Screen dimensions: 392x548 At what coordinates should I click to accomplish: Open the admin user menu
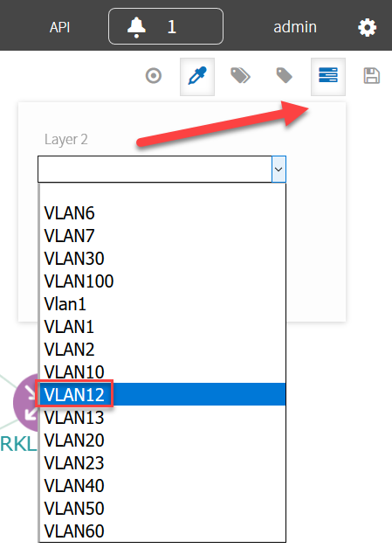click(x=295, y=27)
